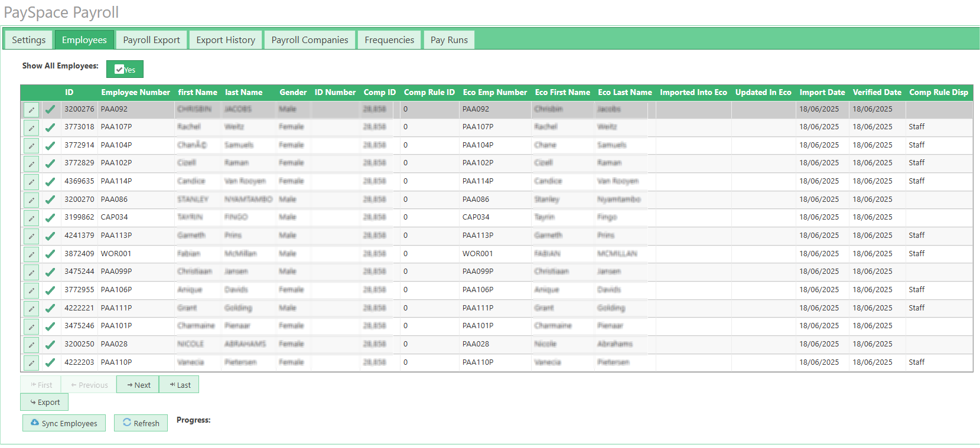Toggle the Show All Employees Yes checkbox

119,70
